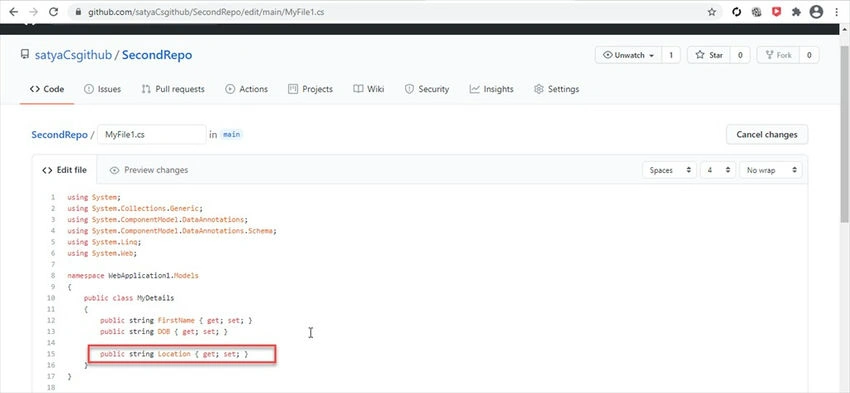Open the Insights tab

coord(491,89)
